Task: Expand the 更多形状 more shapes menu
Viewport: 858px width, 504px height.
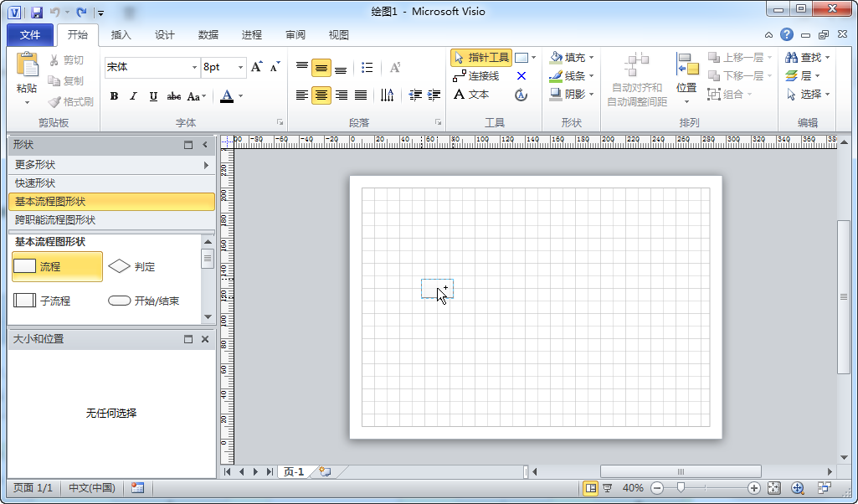Action: coord(110,165)
